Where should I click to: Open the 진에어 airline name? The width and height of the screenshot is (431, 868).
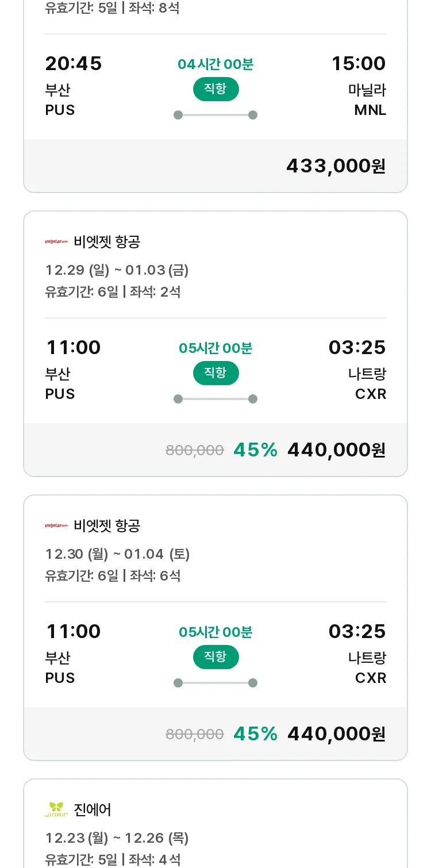tap(93, 810)
